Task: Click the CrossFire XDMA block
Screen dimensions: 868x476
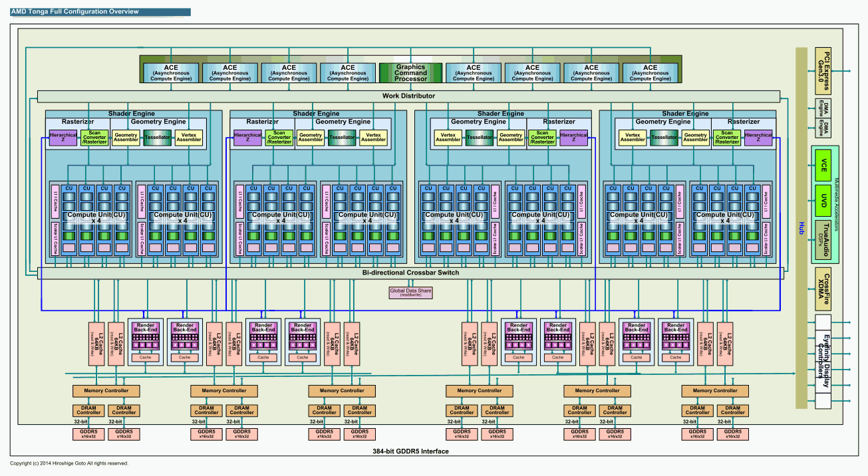Action: tap(823, 289)
